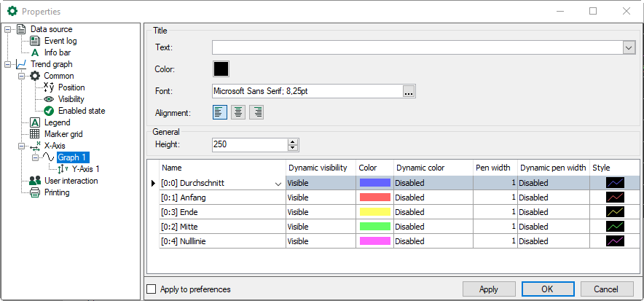Click the Event log icon in tree

[x=35, y=41]
